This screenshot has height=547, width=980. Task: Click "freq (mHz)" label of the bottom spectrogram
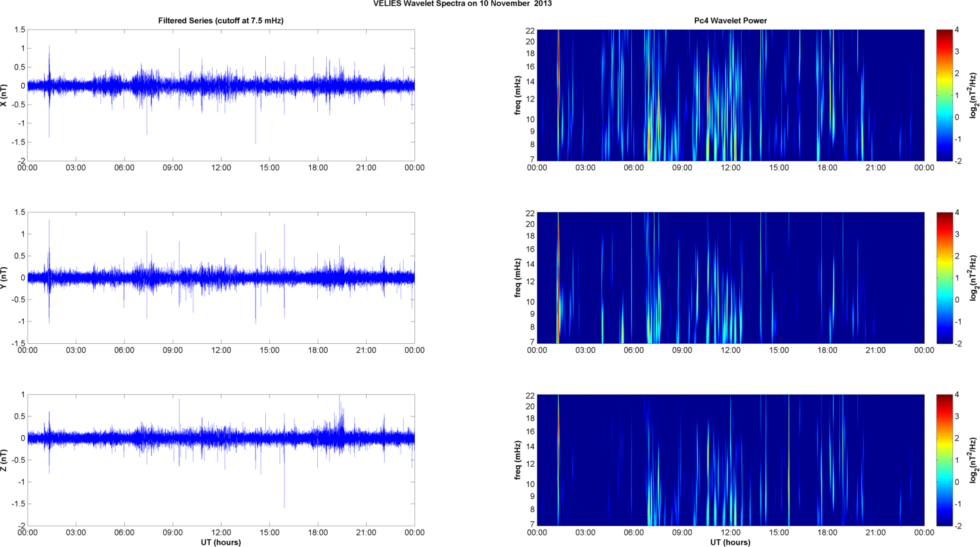[x=518, y=460]
